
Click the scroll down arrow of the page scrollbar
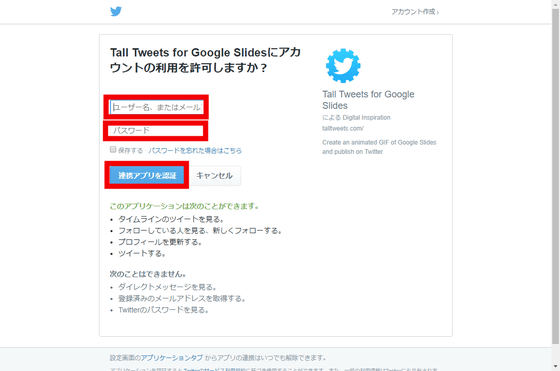tap(555, 367)
